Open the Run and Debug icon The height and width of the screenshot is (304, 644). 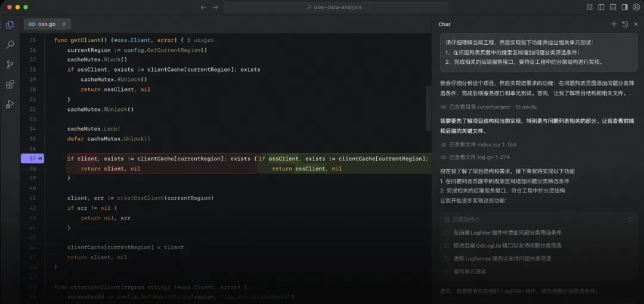tap(10, 104)
